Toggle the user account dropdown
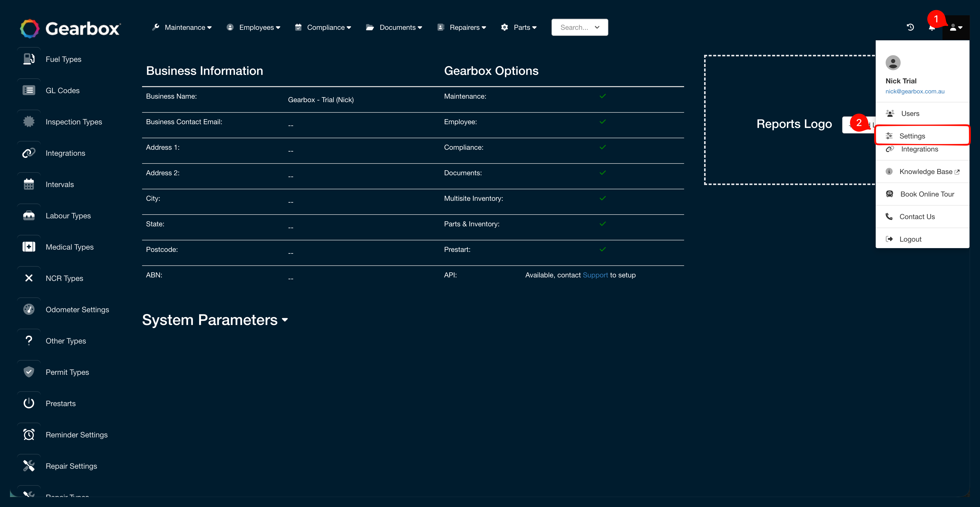The width and height of the screenshot is (980, 507). tap(956, 28)
